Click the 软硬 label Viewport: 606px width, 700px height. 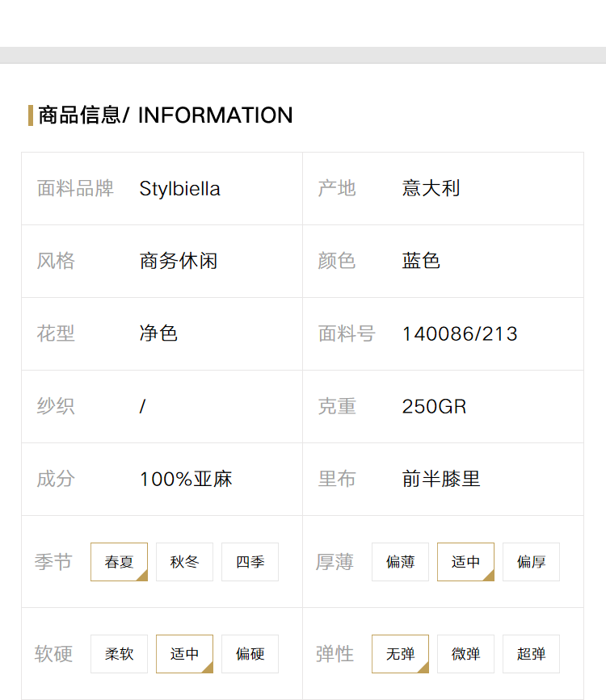click(53, 654)
